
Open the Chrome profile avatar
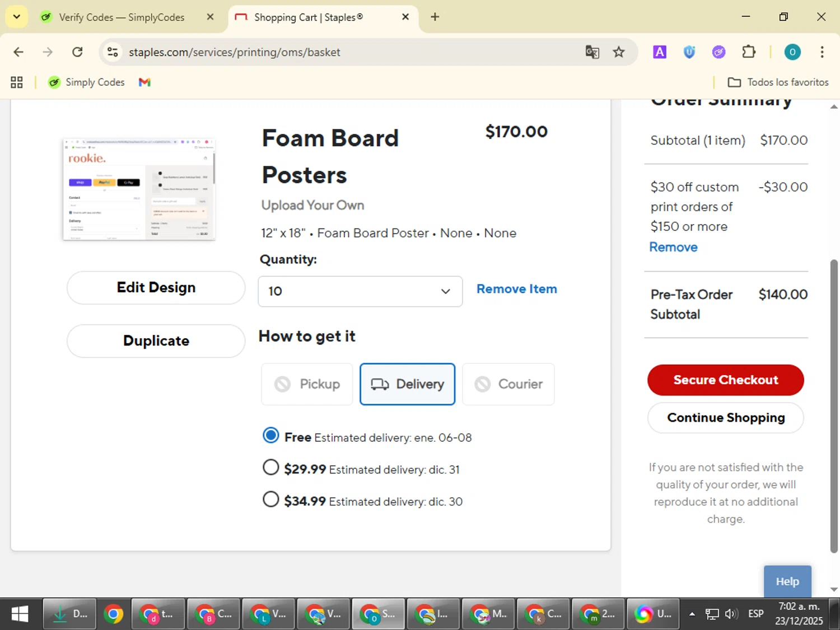point(792,52)
